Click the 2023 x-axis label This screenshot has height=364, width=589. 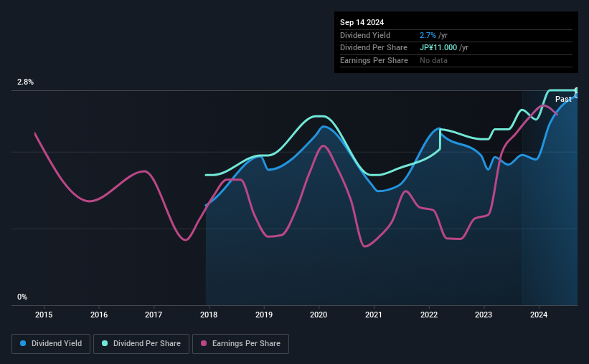click(484, 315)
